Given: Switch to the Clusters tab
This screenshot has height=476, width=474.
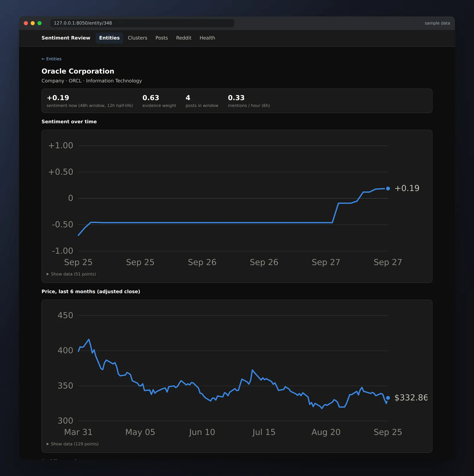Looking at the screenshot, I should tap(137, 38).
